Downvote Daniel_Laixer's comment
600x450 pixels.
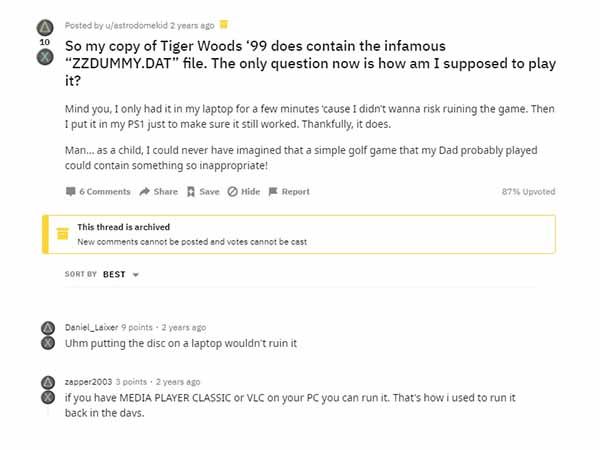(47, 343)
